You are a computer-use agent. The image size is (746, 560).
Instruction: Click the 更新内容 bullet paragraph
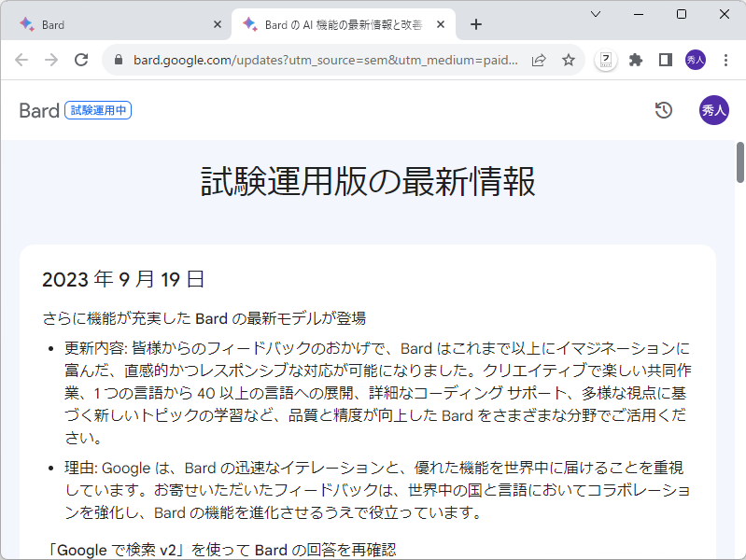click(x=378, y=393)
